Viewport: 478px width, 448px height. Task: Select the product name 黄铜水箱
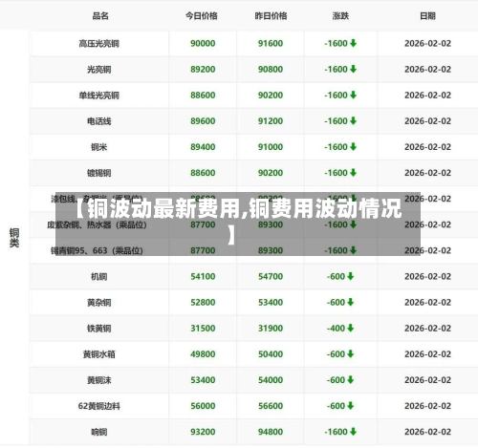click(99, 354)
